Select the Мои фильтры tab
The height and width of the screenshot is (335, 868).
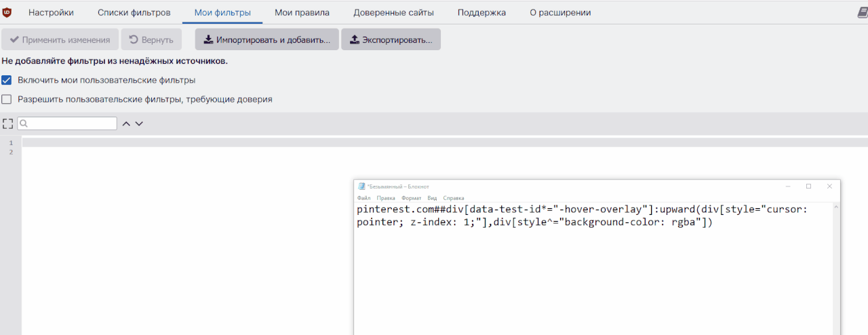pyautogui.click(x=222, y=12)
